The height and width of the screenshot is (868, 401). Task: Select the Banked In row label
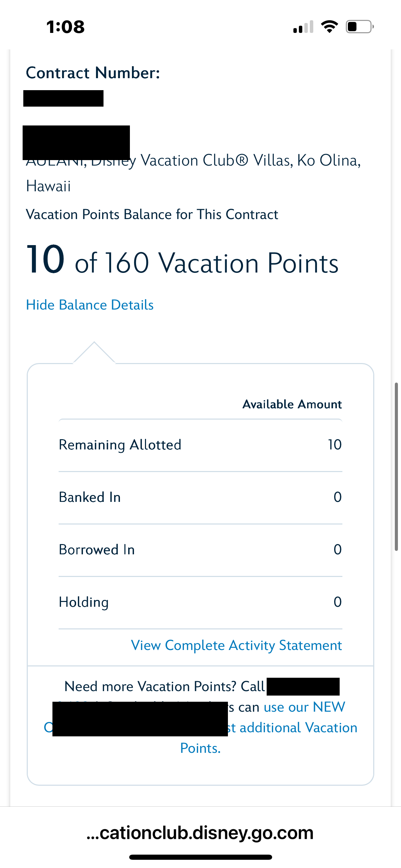pyautogui.click(x=90, y=497)
